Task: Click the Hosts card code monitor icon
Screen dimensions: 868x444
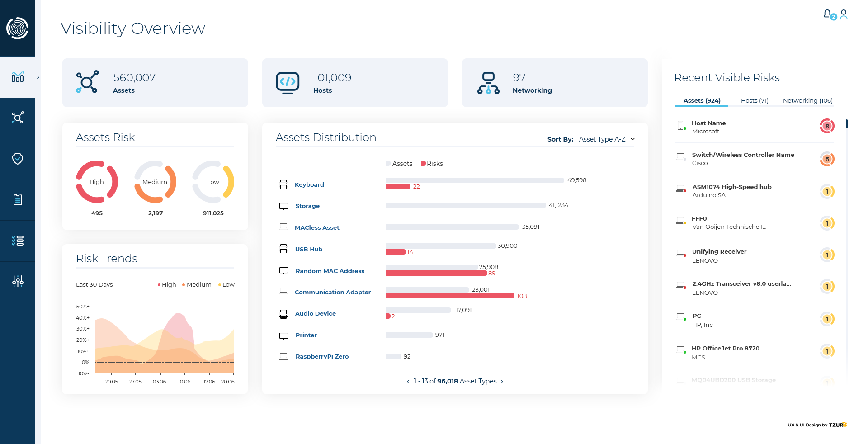Action: click(x=288, y=83)
